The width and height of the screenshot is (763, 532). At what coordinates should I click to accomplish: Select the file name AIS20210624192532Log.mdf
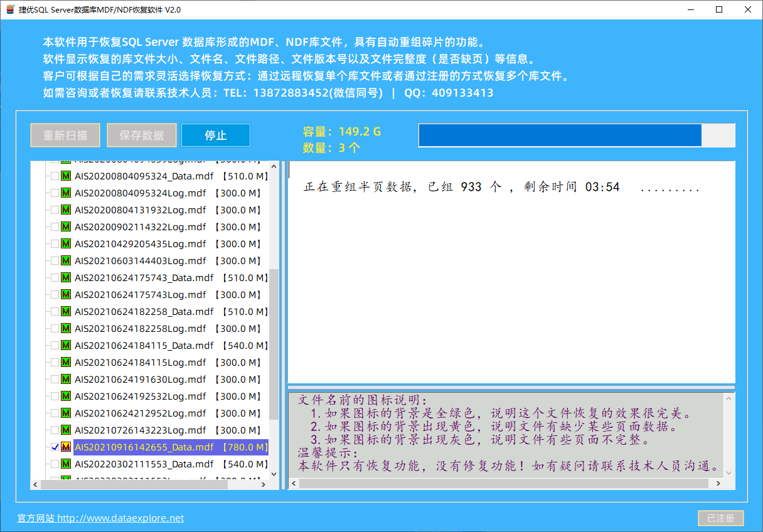[x=141, y=396]
